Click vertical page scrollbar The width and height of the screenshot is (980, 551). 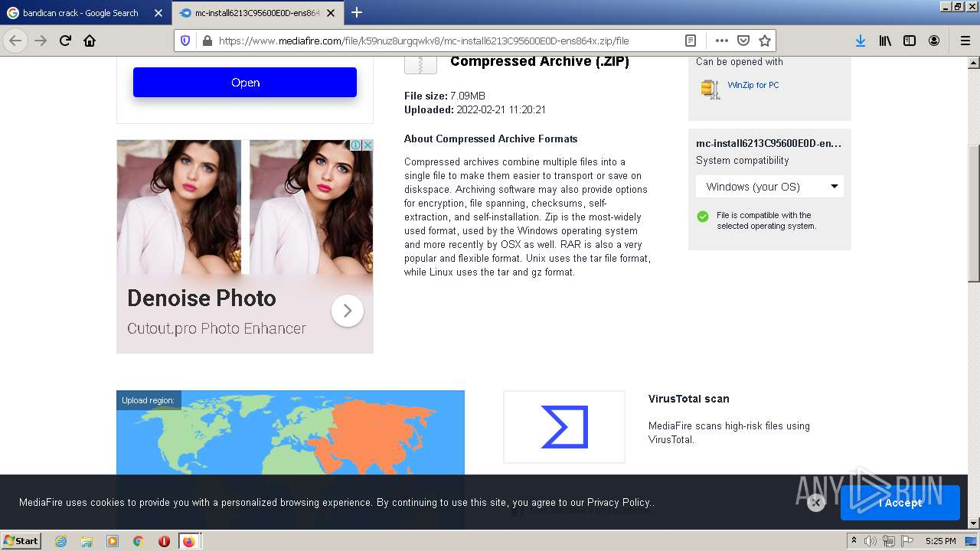(x=974, y=213)
